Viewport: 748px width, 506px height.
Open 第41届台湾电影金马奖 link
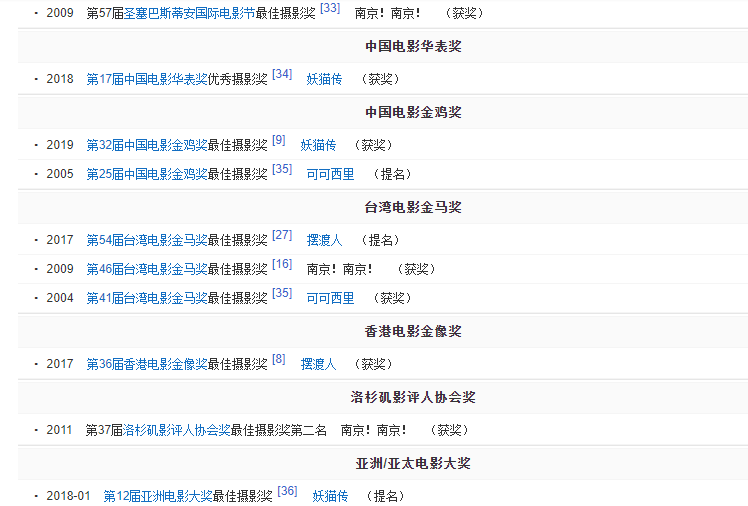point(146,299)
